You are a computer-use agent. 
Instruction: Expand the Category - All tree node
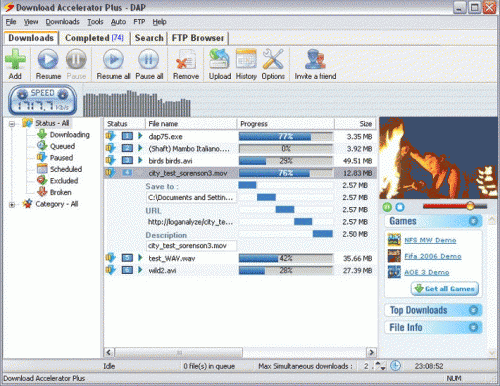coord(12,205)
